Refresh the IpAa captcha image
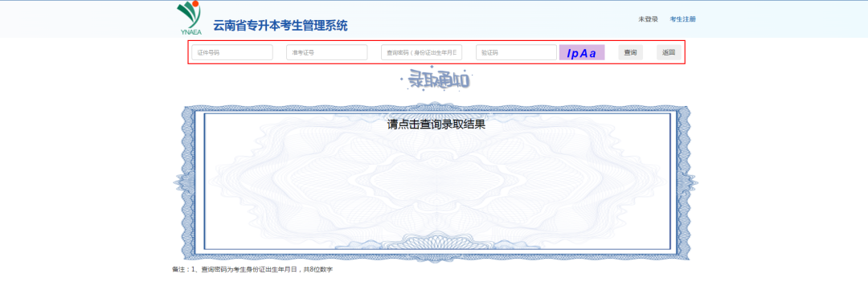The width and height of the screenshot is (868, 290). pyautogui.click(x=581, y=52)
